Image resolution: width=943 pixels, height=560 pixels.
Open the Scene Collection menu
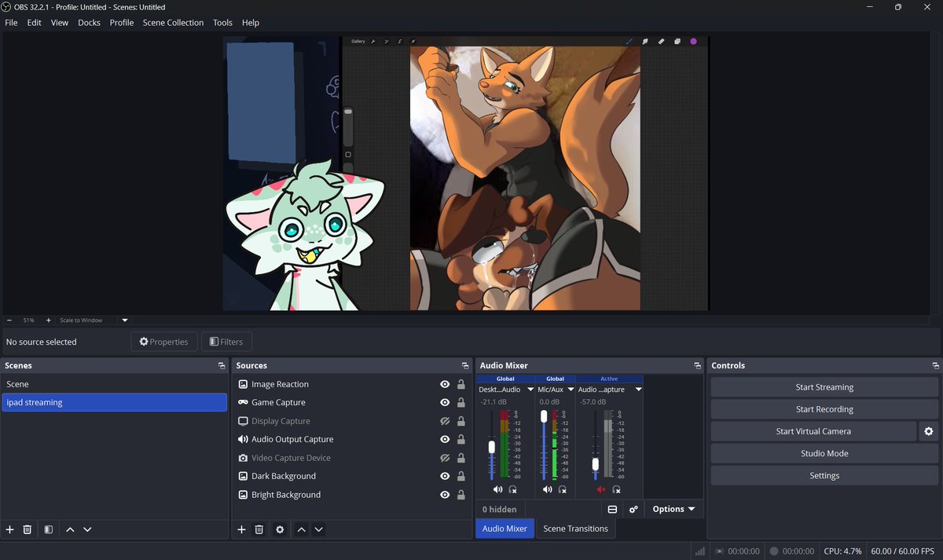173,23
